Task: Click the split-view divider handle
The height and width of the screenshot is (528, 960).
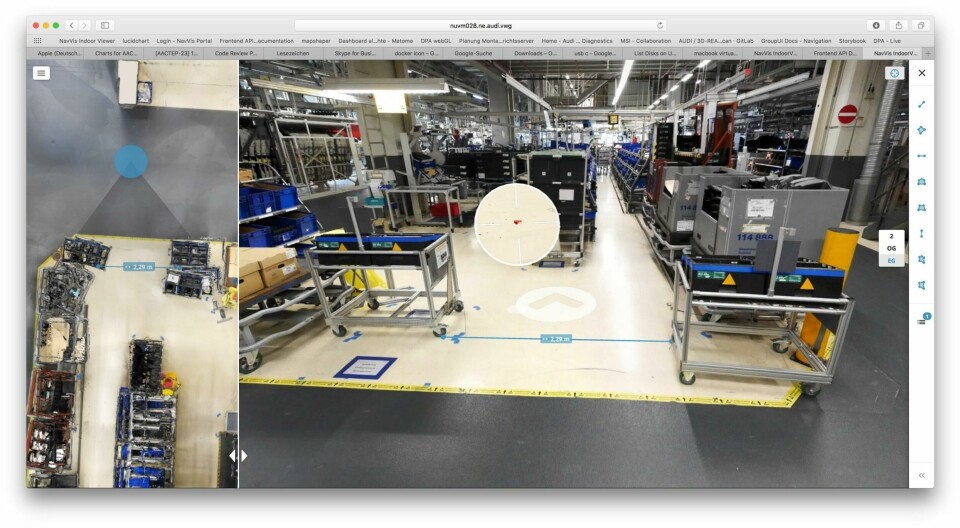Action: tap(238, 455)
